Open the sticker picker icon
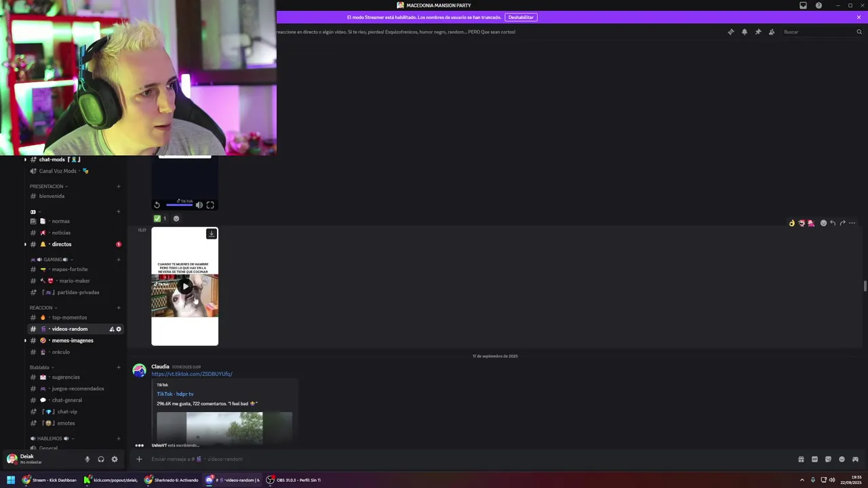 (828, 459)
